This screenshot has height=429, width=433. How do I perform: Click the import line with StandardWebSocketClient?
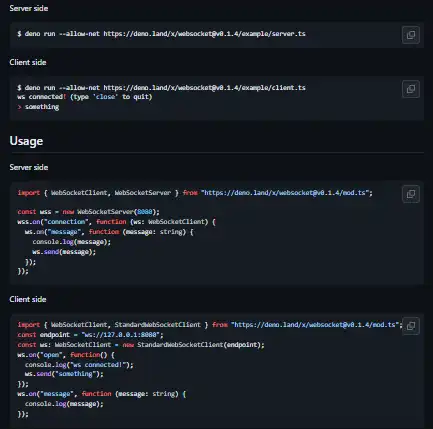pos(210,325)
